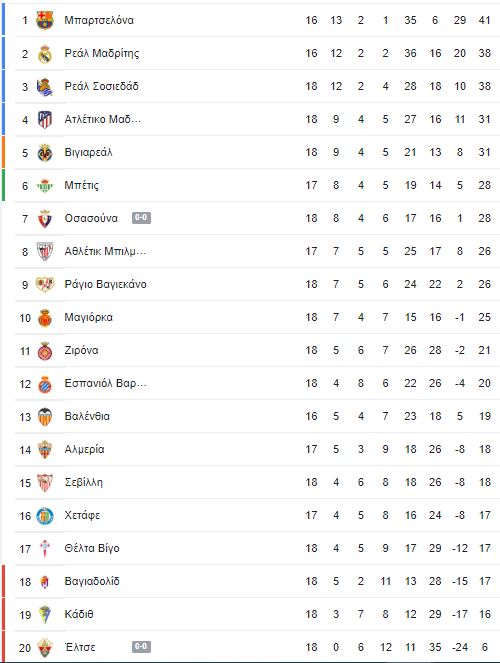Viewport: 500px width, 663px height.
Task: Open the Ράγιο Βαγιεκάνο team page
Action: (105, 284)
